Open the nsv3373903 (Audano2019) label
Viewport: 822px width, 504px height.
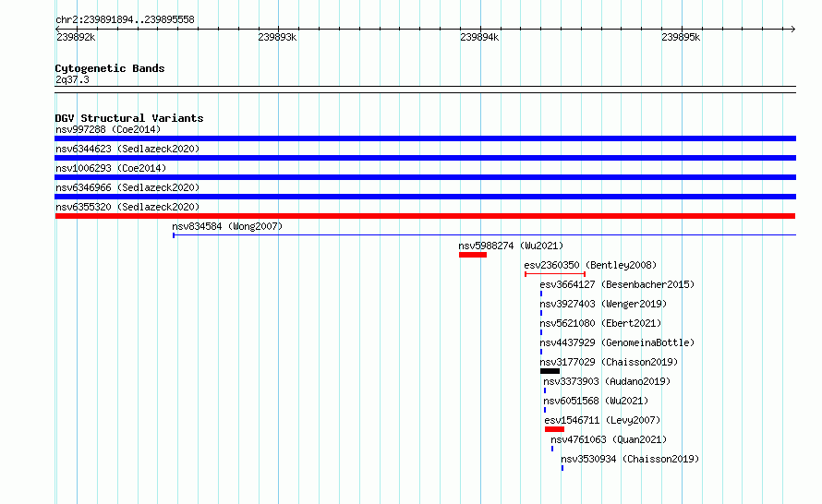click(x=607, y=381)
